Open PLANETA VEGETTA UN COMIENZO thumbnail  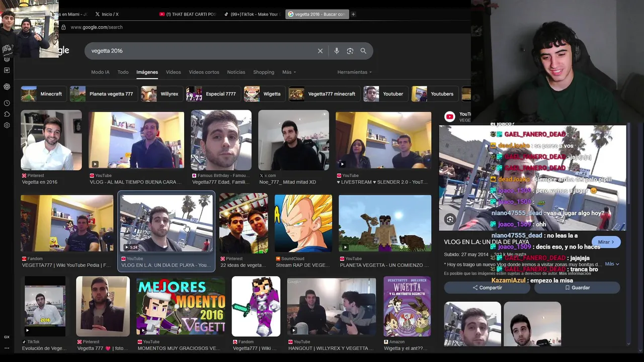point(385,223)
